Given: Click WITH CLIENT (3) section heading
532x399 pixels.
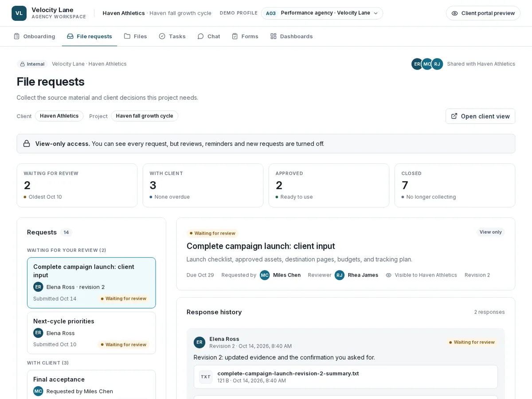Looking at the screenshot, I should click(x=48, y=363).
